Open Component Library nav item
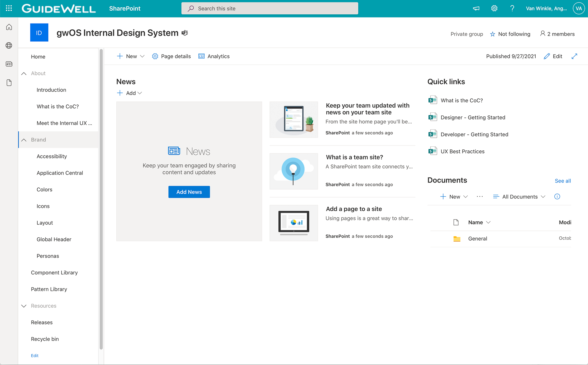Screen dimensions: 588x365 pos(54,273)
